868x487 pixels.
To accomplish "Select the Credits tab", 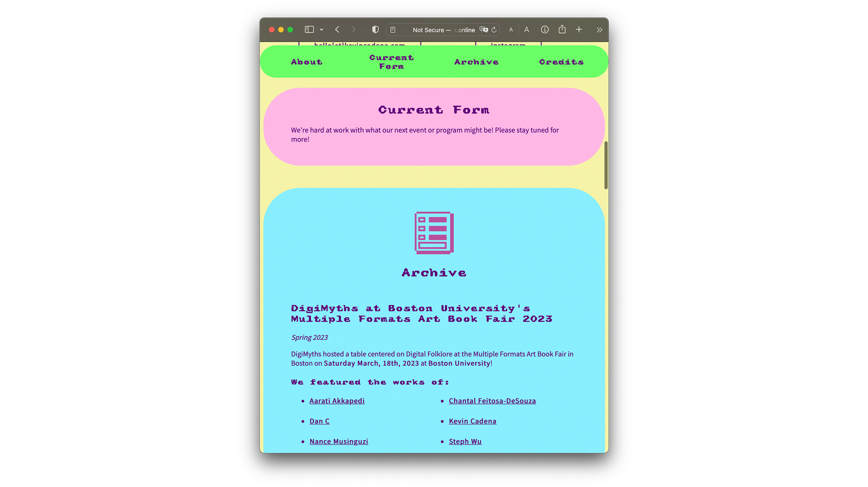I will coord(561,61).
